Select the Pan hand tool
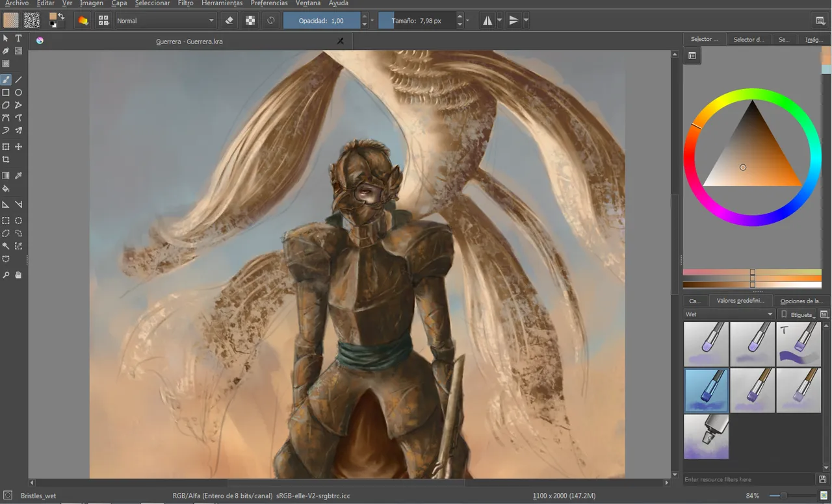 [x=19, y=275]
